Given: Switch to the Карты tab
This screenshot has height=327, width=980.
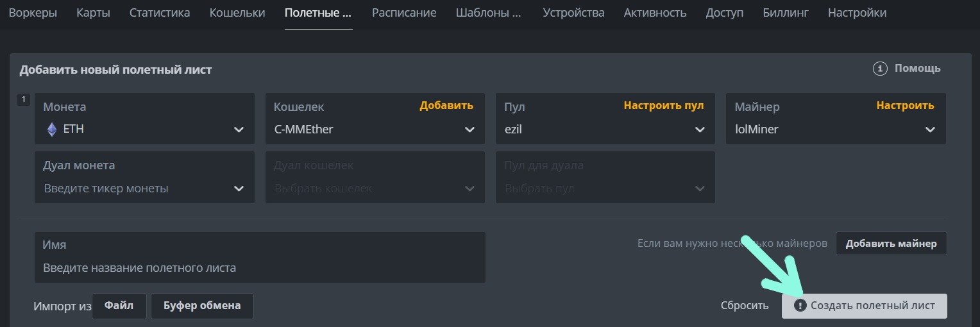Looking at the screenshot, I should pyautogui.click(x=93, y=13).
